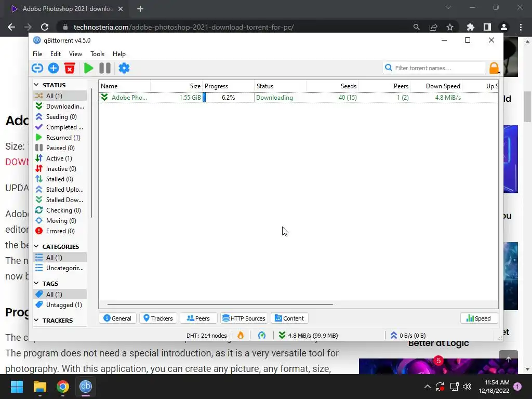532x399 pixels.
Task: Open the Chrome extensions puzzle icon
Action: 471,27
